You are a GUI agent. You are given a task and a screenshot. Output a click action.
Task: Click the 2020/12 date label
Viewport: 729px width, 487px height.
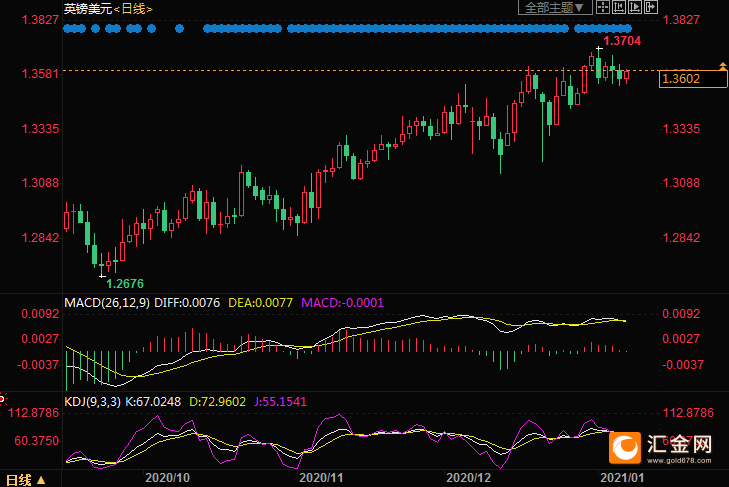point(469,478)
